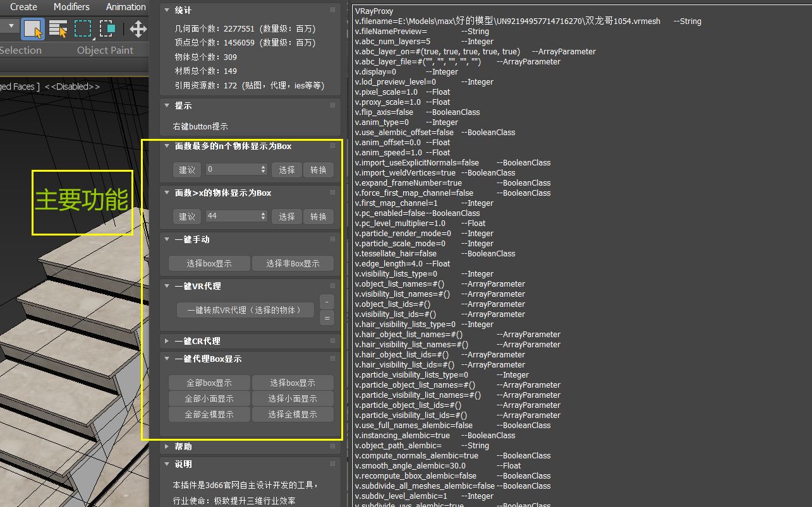Open the Select by Name dialog
Screen dimensions: 812x507
(58, 28)
